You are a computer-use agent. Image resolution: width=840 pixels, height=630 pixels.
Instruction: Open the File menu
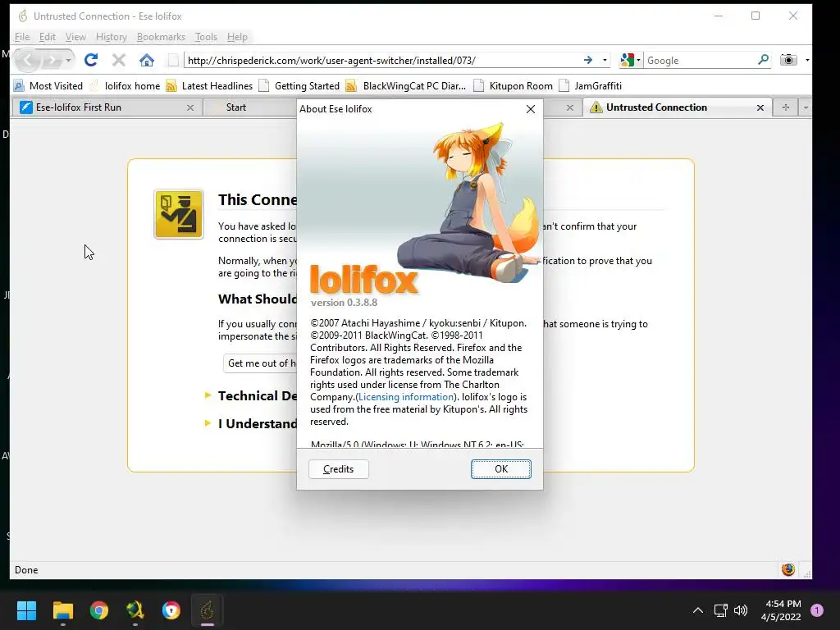(x=22, y=37)
